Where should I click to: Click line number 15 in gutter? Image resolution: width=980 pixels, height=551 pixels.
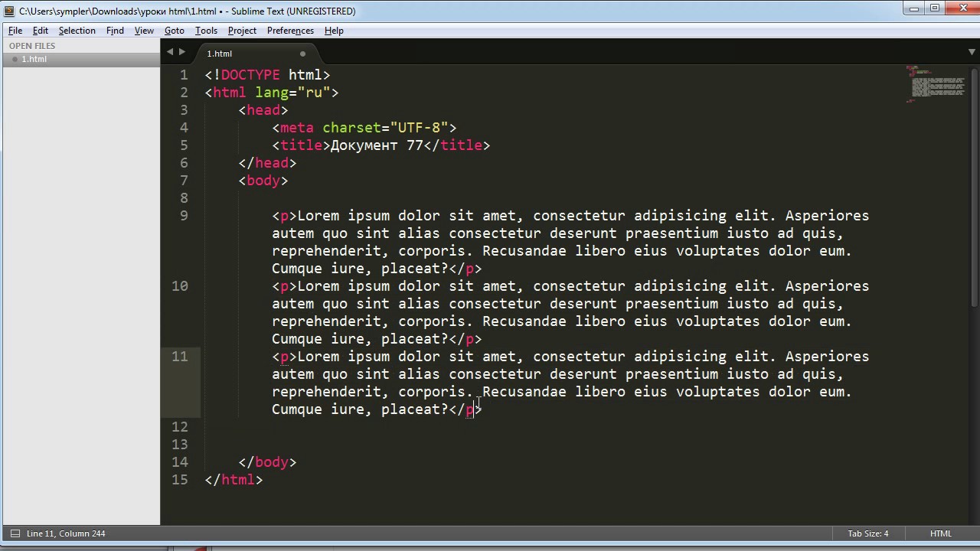click(x=180, y=480)
